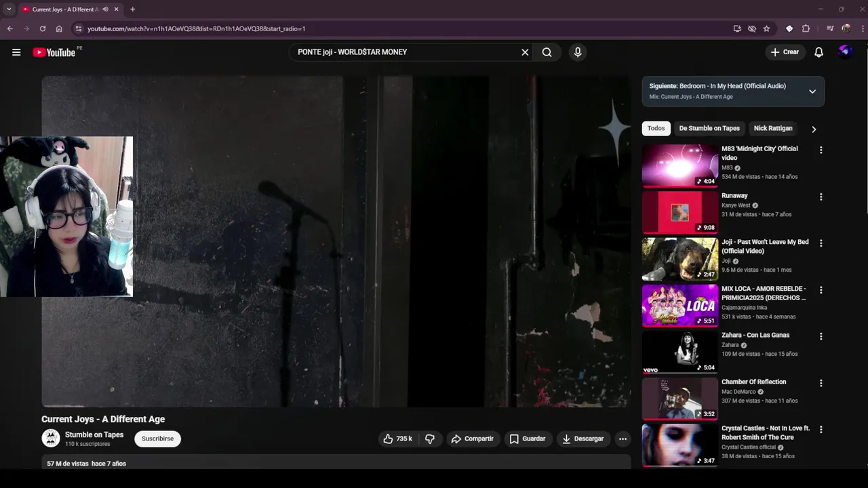Show more filter chips with arrow
868x488 pixels.
coord(814,129)
